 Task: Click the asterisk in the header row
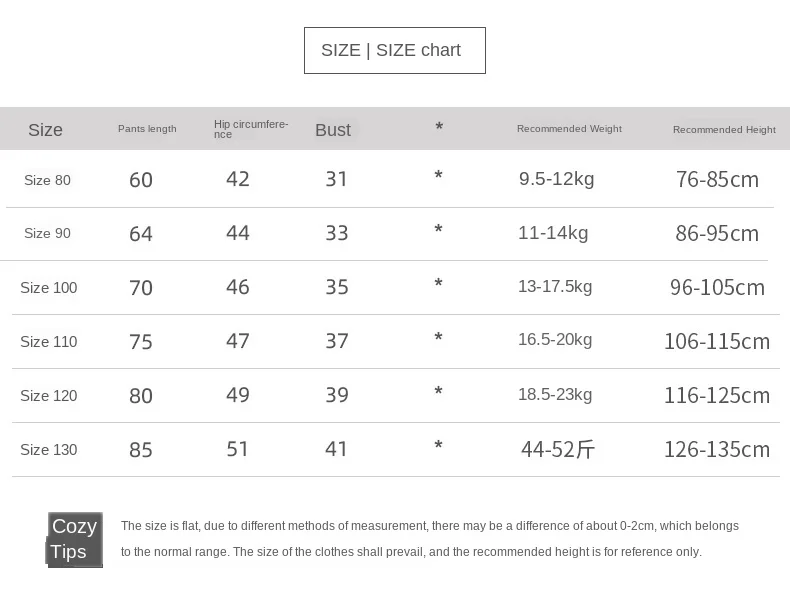coord(439,127)
